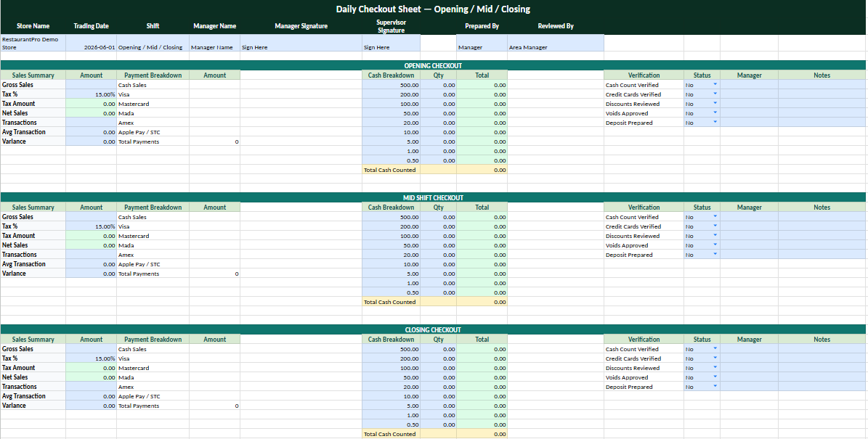The image size is (868, 439).
Task: Click the CLOSING CHECKOUT section header
Action: click(433, 329)
